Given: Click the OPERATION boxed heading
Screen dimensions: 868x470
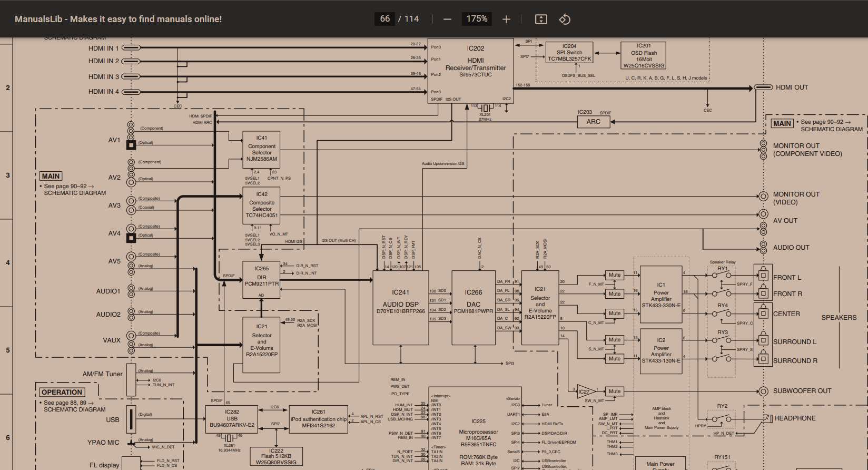Looking at the screenshot, I should pyautogui.click(x=62, y=392).
